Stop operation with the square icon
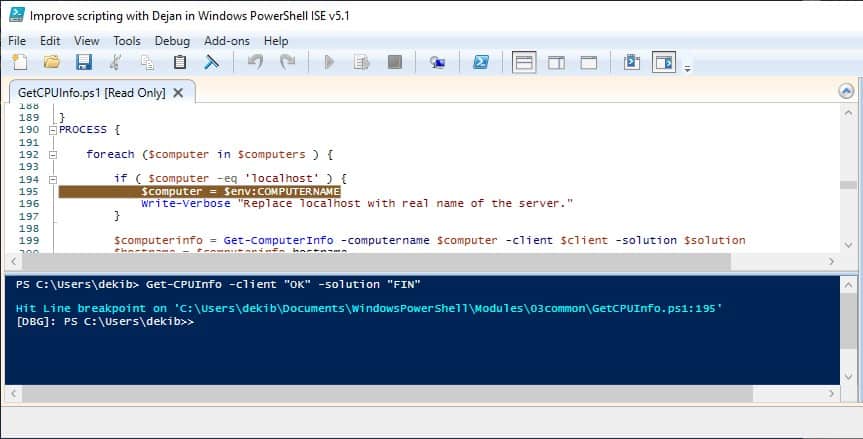The height and width of the screenshot is (439, 863). [395, 62]
